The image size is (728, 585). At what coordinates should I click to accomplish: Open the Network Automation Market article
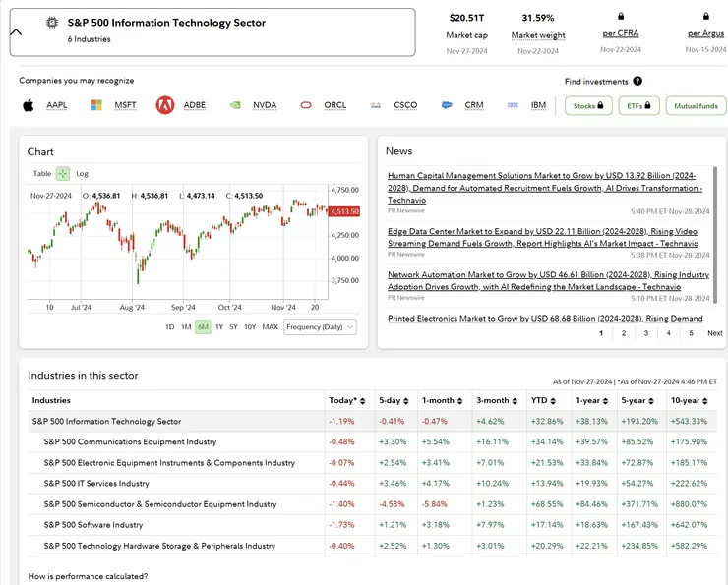tap(548, 280)
